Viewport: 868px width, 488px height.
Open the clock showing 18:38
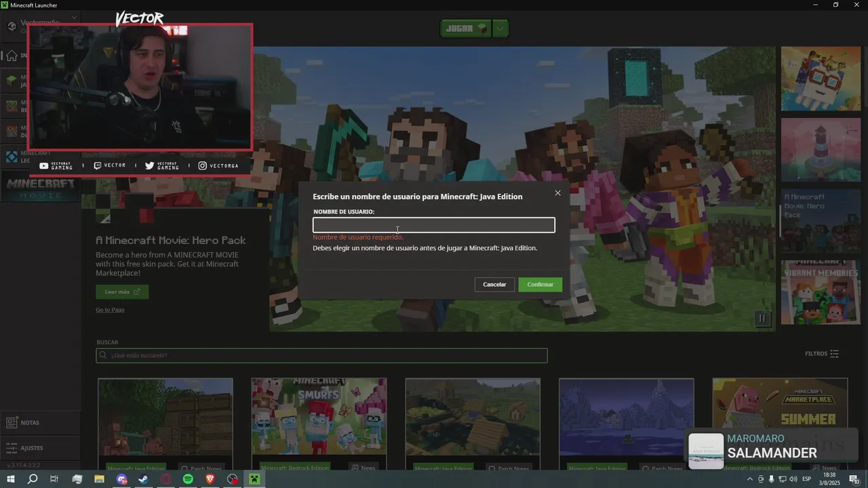point(829,479)
